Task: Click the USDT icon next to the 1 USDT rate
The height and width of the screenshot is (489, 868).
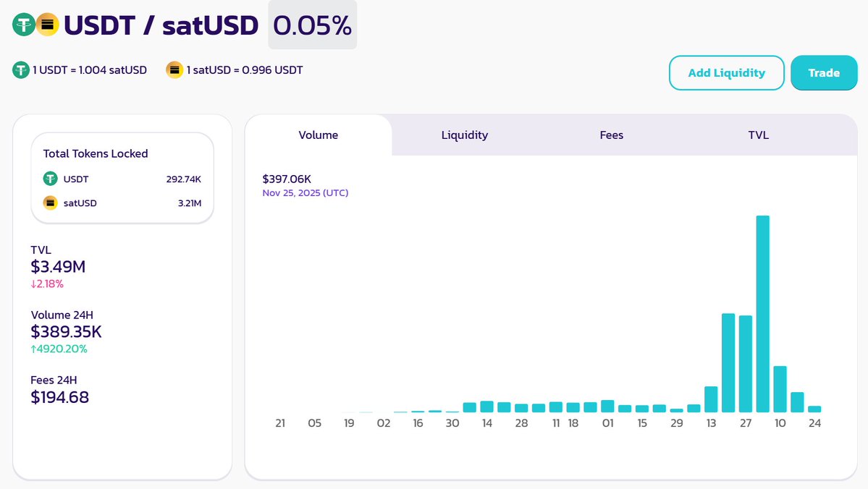Action: click(x=21, y=70)
